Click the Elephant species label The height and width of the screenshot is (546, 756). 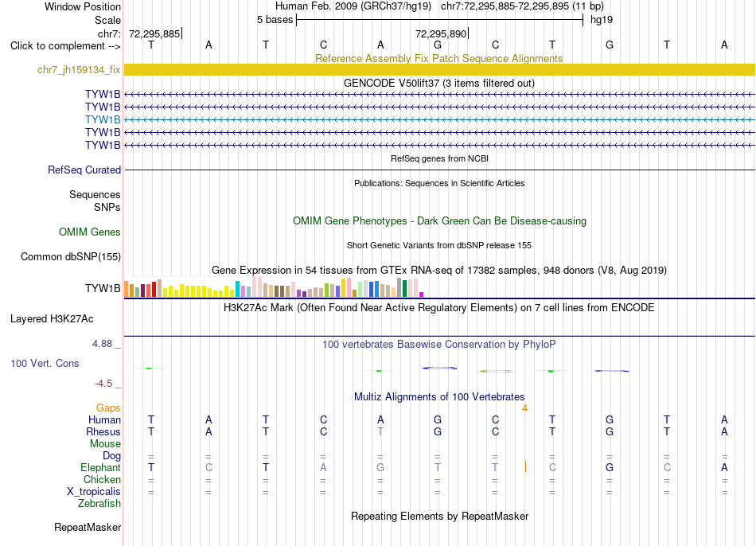[x=101, y=467]
